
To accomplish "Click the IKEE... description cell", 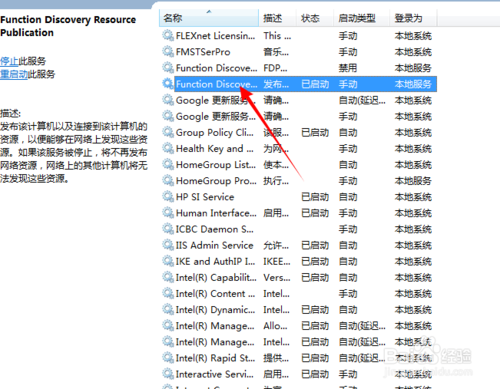I will click(277, 261).
